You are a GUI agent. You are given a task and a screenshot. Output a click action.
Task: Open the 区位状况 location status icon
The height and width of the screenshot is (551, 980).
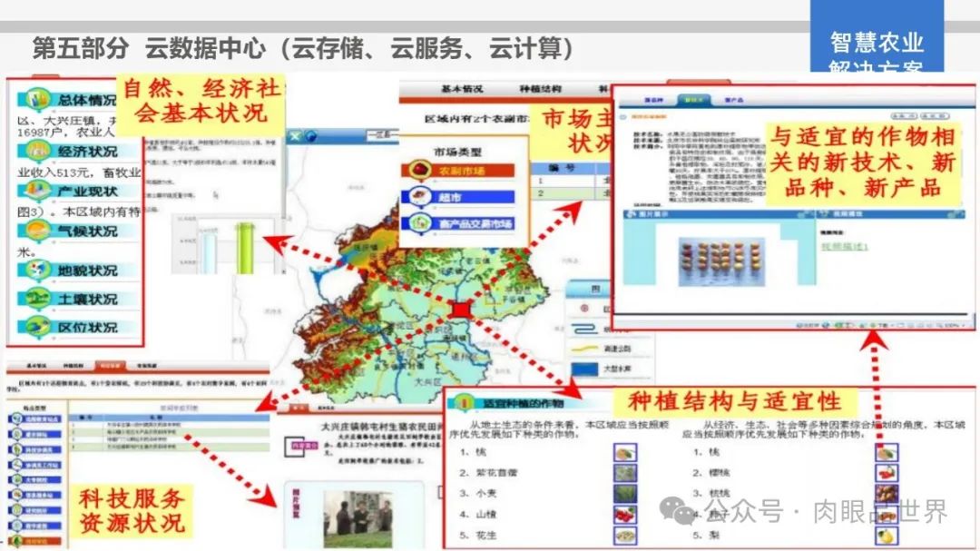tap(38, 327)
